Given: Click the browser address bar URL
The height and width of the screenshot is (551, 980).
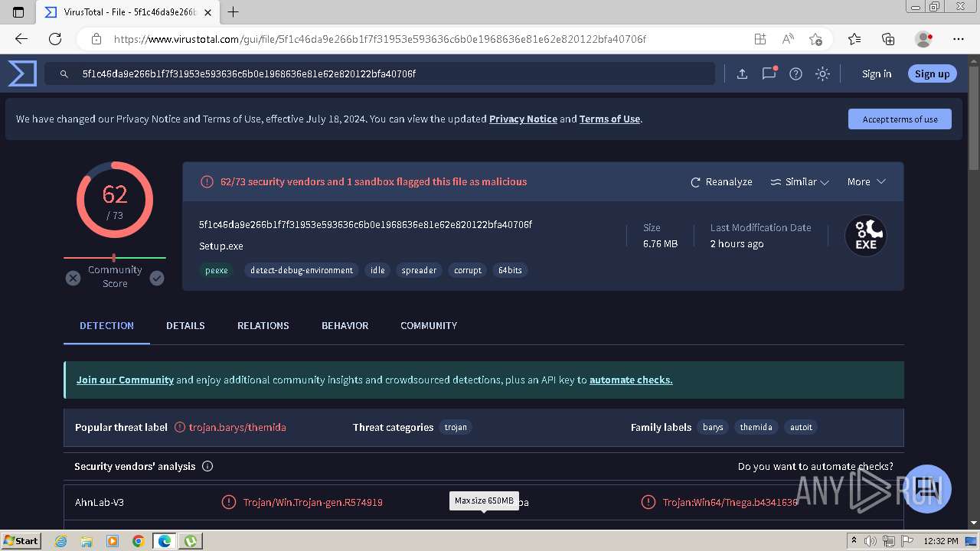Looking at the screenshot, I should pyautogui.click(x=380, y=39).
